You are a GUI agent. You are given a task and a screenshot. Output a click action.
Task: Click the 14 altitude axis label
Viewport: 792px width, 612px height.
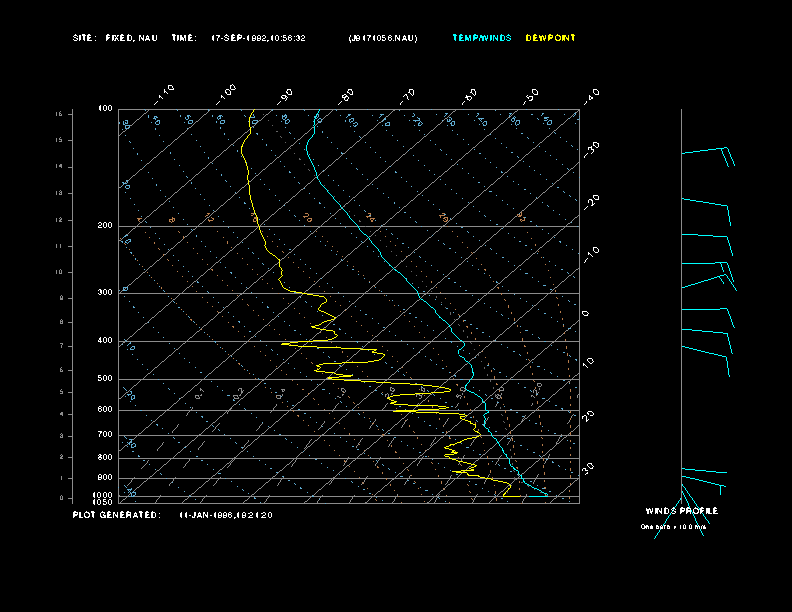click(x=59, y=166)
